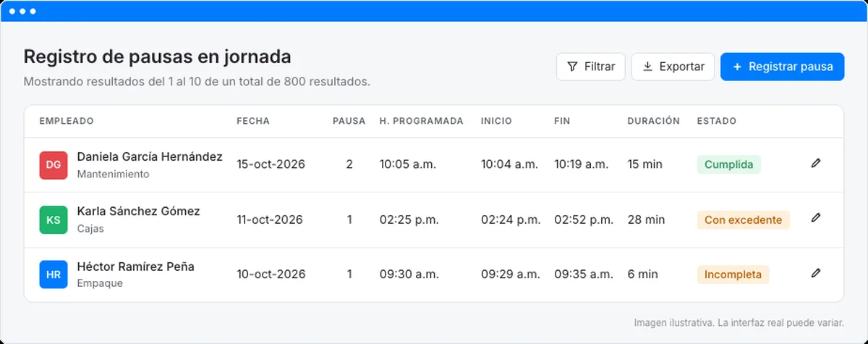Open Daniela García Hernández's employee name
Screen dimensions: 868x344
(x=150, y=156)
